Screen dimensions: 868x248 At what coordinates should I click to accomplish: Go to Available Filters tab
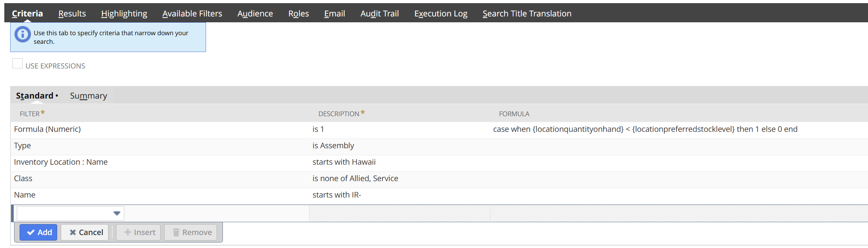(x=192, y=13)
